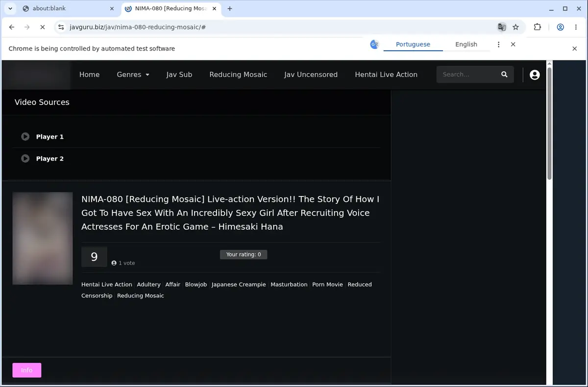Open the Porn Movie tag link
Image resolution: width=588 pixels, height=387 pixels.
(x=328, y=285)
